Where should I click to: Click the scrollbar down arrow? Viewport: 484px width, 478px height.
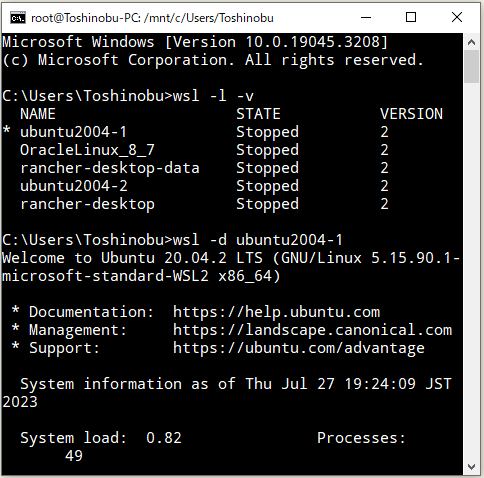pos(471,467)
